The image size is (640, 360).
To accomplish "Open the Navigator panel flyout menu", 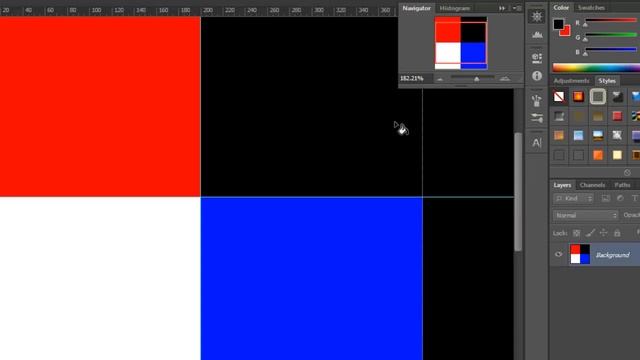I will point(517,8).
